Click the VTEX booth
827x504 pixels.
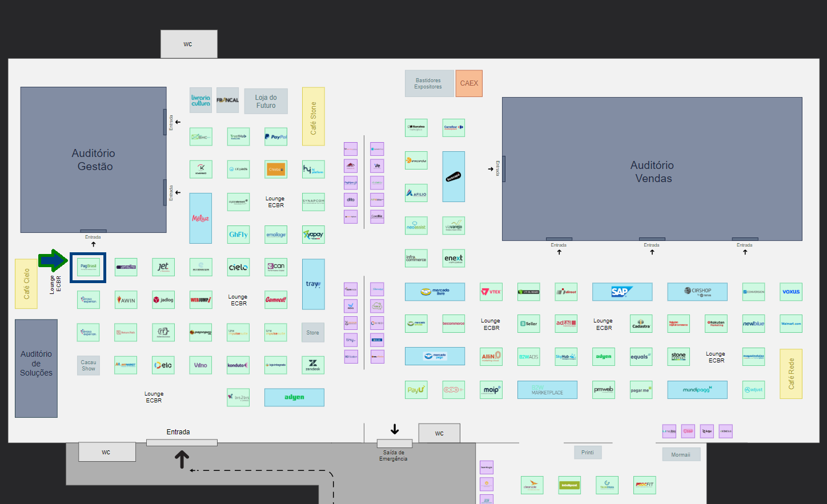491,292
